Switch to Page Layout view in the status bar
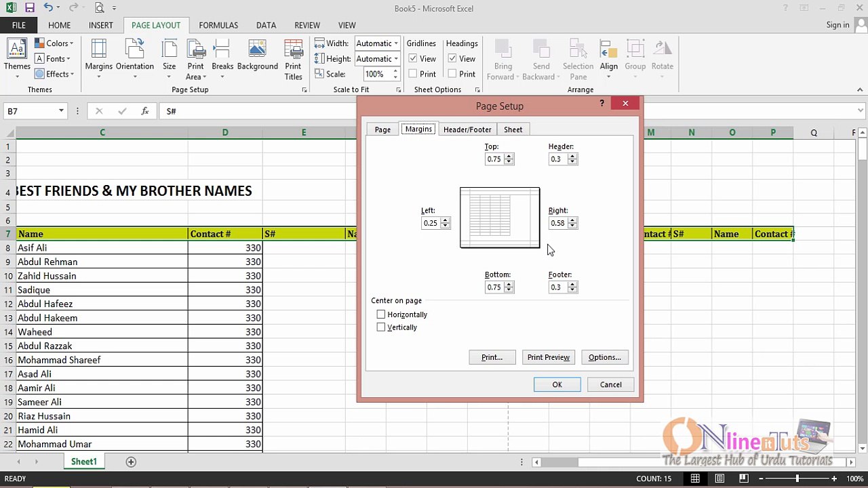The image size is (868, 488). point(719,479)
